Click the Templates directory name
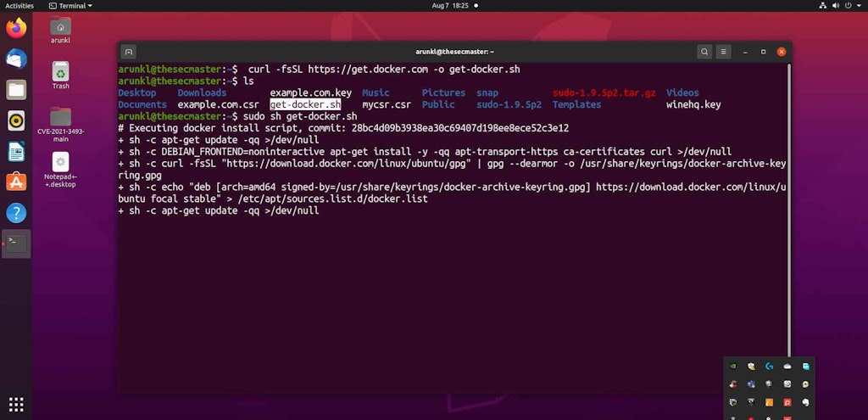Screen dimensions: 868x420 [x=576, y=104]
